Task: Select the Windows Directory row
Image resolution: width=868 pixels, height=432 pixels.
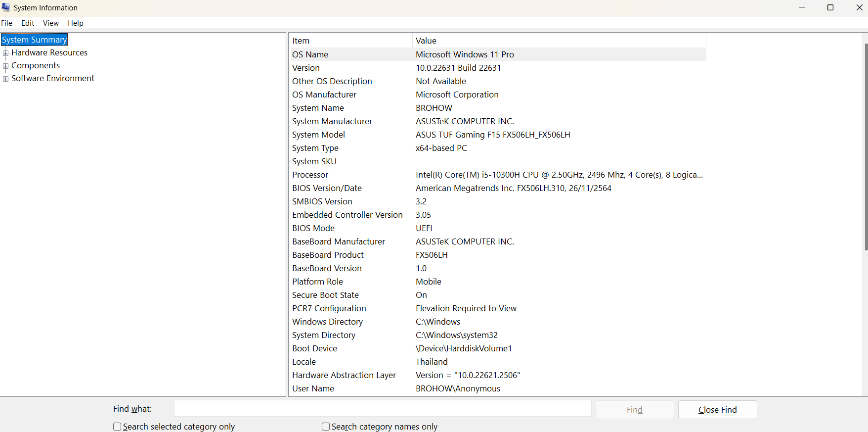Action: pyautogui.click(x=498, y=322)
